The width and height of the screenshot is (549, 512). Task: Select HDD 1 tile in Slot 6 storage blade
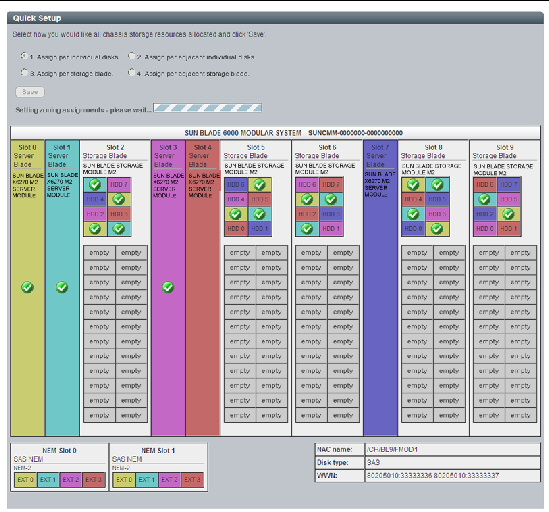click(x=331, y=229)
